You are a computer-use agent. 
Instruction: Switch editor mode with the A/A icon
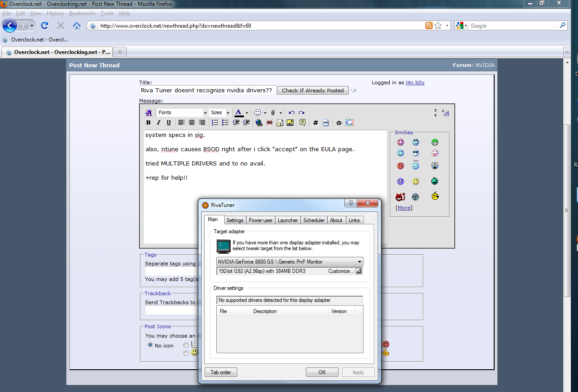tap(446, 113)
